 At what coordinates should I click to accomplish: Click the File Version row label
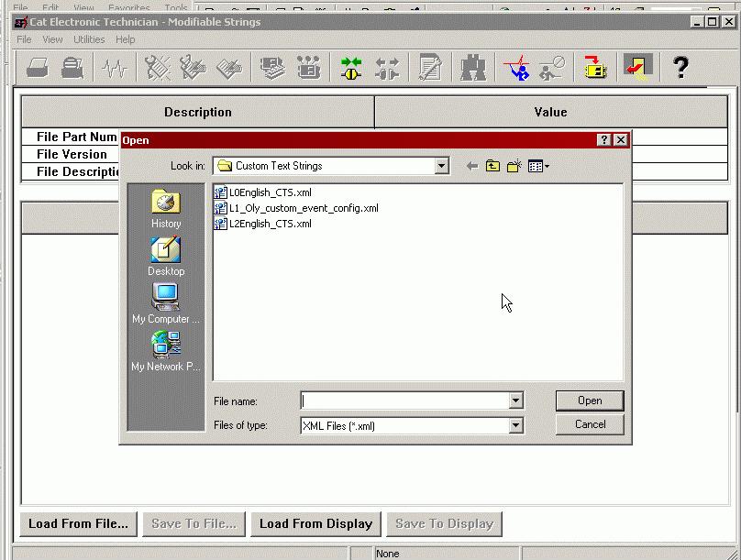pos(72,154)
